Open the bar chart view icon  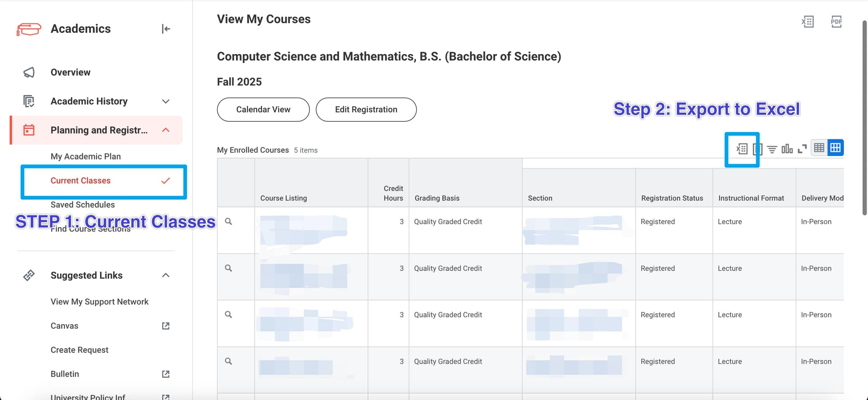click(787, 149)
